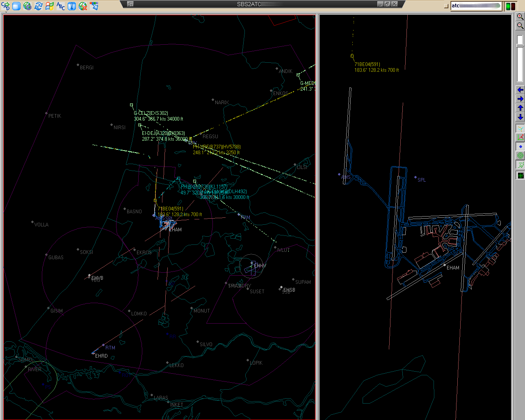This screenshot has width=525, height=420.
Task: Toggle the green and red status light indicator
Action: 511,6
